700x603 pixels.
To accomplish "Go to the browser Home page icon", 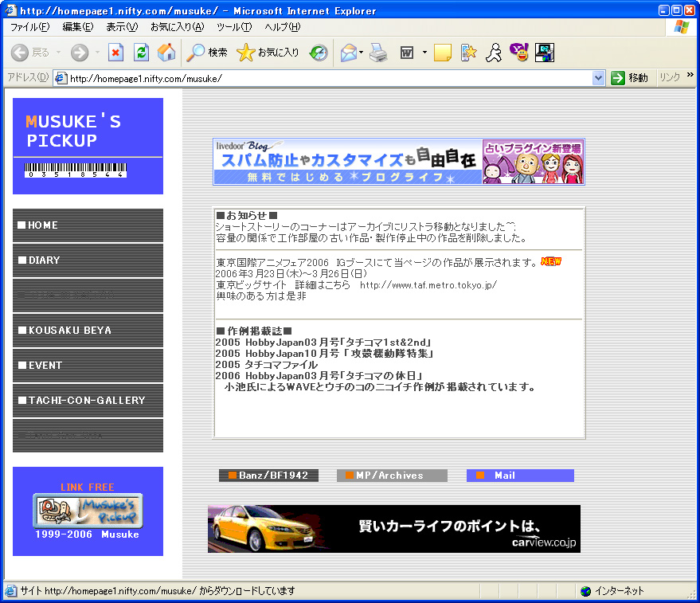I will tap(166, 53).
